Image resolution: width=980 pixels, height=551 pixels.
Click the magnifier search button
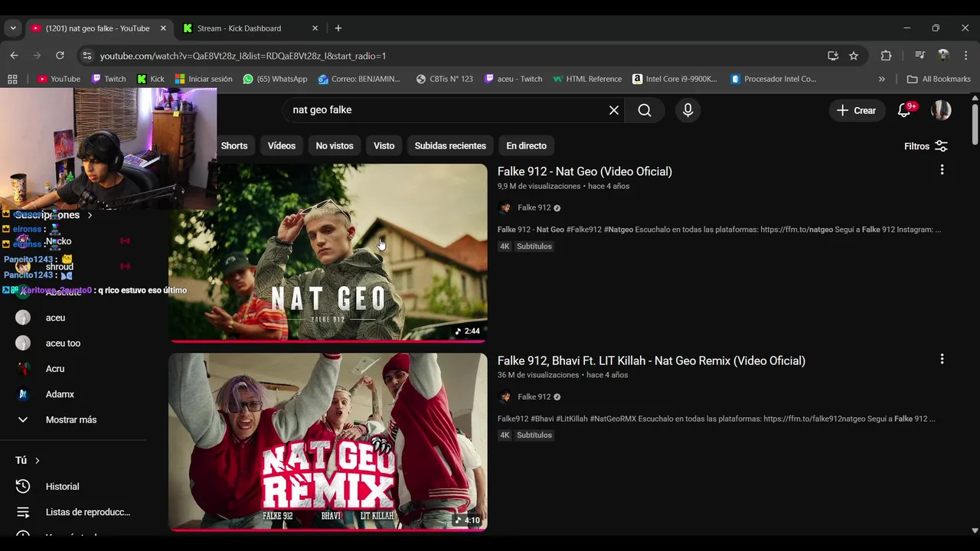click(645, 110)
